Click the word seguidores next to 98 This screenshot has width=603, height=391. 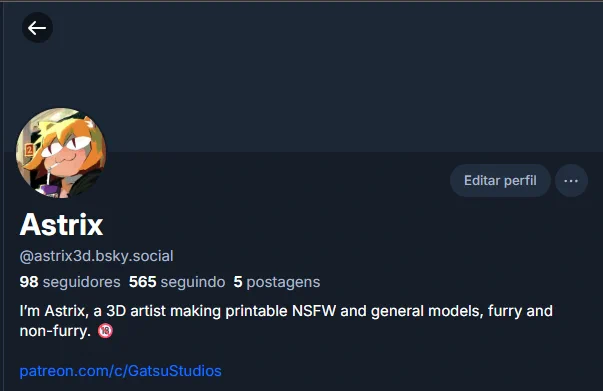(82, 282)
